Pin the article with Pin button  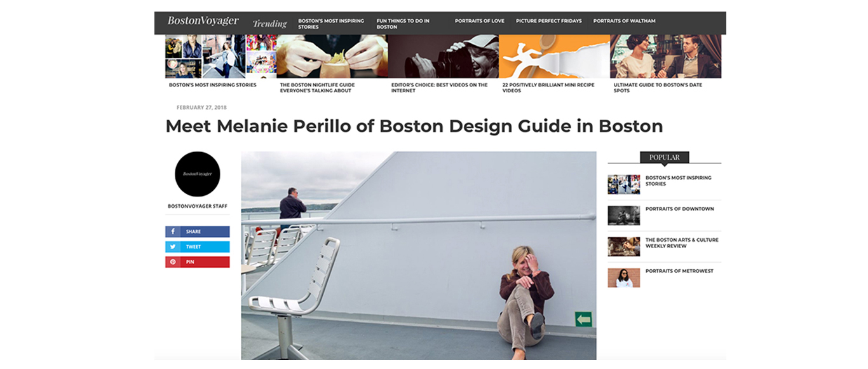pos(197,262)
